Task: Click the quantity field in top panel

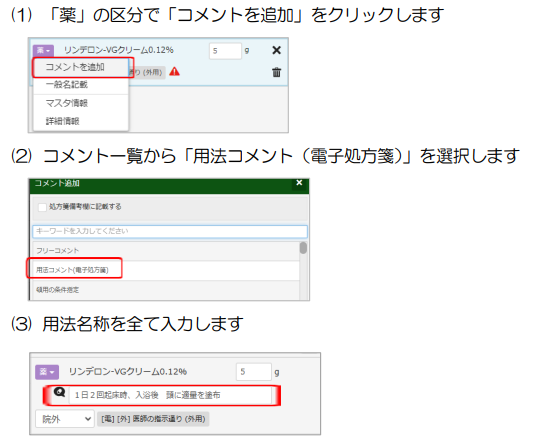Action: 225,51
